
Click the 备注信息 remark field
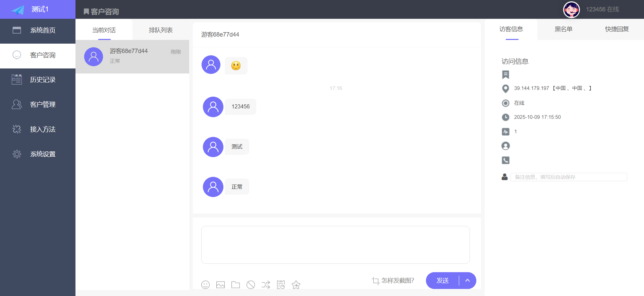point(569,177)
